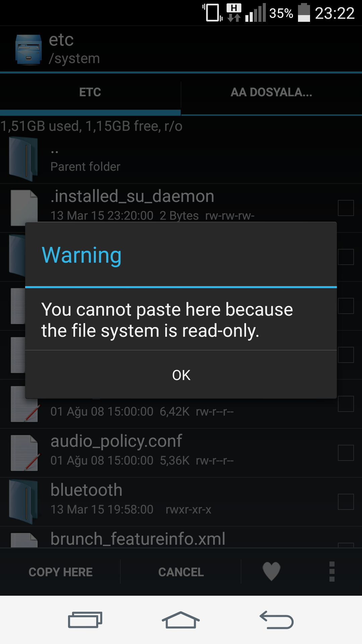Image resolution: width=362 pixels, height=644 pixels.
Task: Tap COPY HERE button
Action: point(60,572)
